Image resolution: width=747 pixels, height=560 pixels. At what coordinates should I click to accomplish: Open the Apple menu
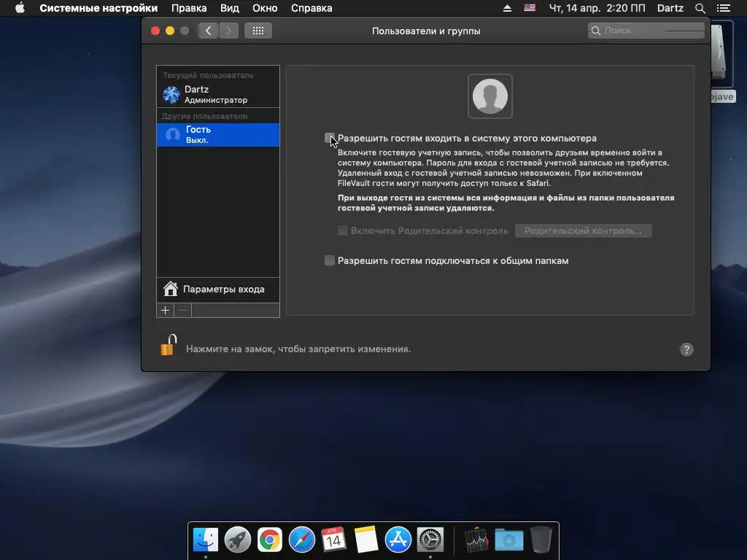[x=20, y=8]
